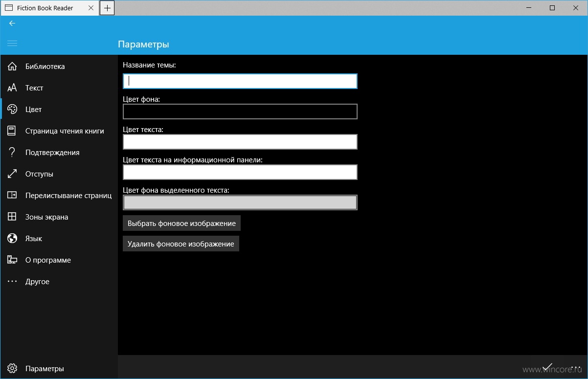The width and height of the screenshot is (588, 379).
Task: Click the Цвет фона выделенного текста label
Action: (176, 190)
